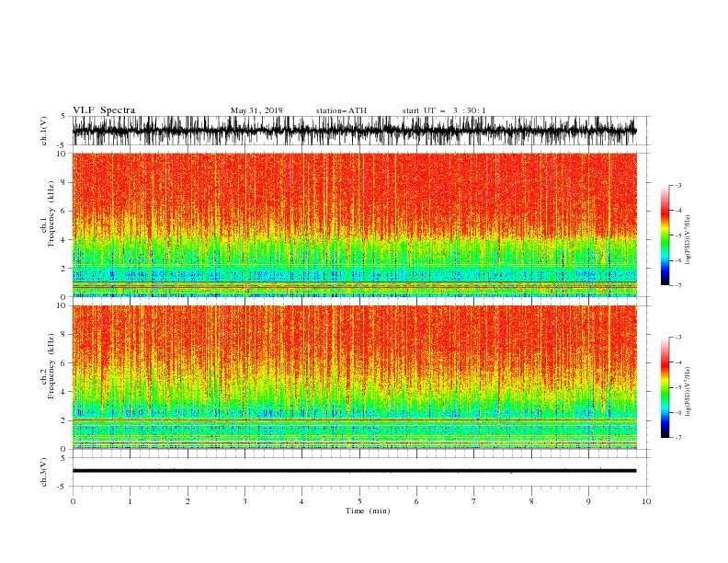This screenshot has width=728, height=563.
Task: Click the "-7" tick on ch.1 color scale
Action: coord(678,285)
